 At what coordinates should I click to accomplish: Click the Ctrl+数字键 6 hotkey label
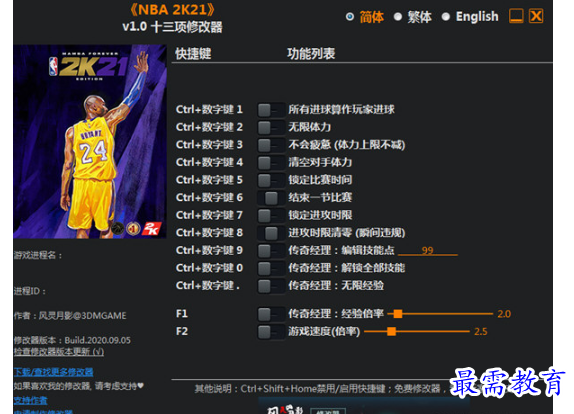pos(209,197)
